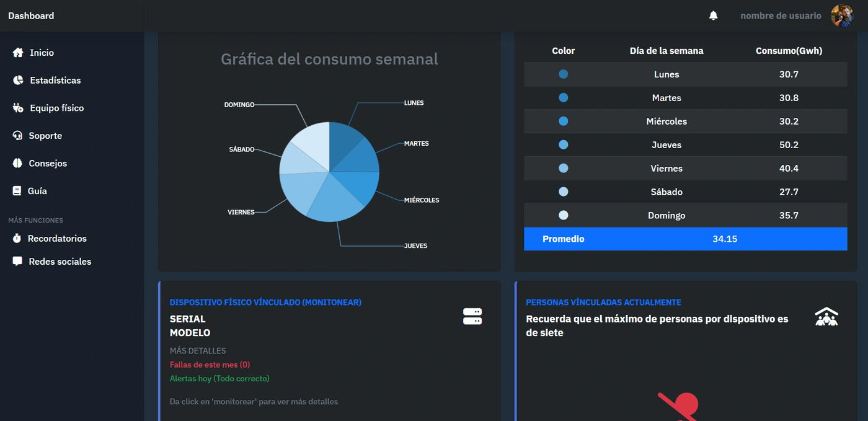Click the server icon in the device card

click(x=472, y=316)
